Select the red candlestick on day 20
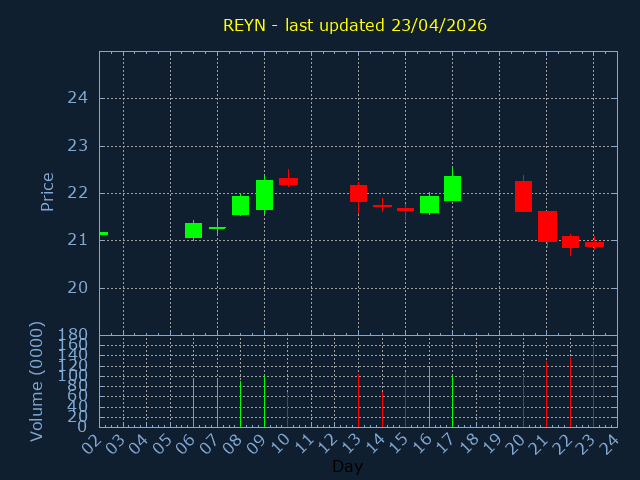This screenshot has width=640, height=480. point(523,196)
